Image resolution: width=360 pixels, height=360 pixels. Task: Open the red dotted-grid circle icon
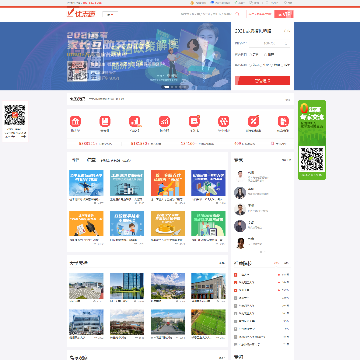pos(224,121)
